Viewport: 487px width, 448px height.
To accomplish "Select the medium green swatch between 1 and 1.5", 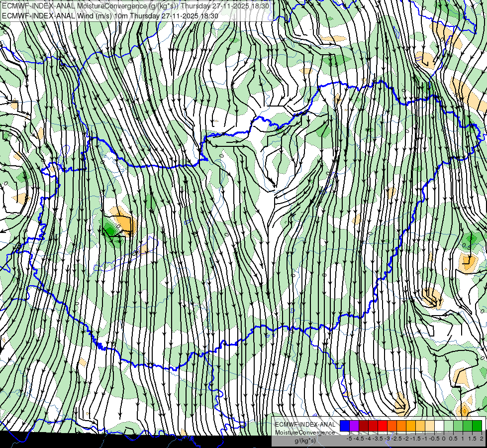I will pos(468,426).
